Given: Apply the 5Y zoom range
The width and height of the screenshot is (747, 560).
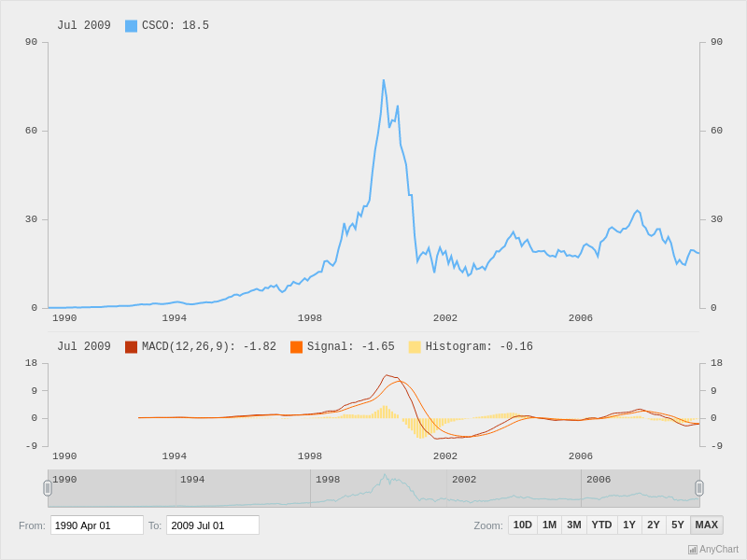Looking at the screenshot, I should click(x=678, y=525).
